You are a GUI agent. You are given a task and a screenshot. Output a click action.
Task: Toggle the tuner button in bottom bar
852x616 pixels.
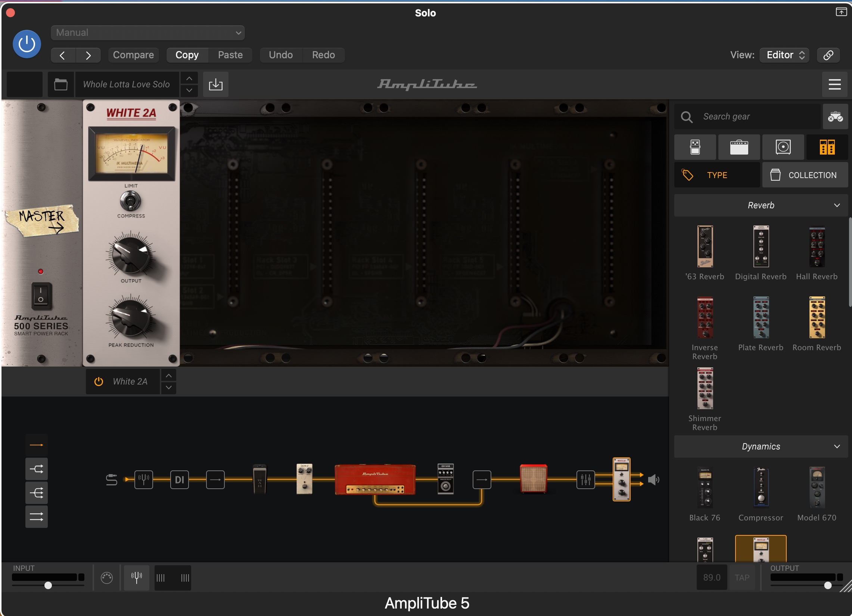[x=136, y=578]
